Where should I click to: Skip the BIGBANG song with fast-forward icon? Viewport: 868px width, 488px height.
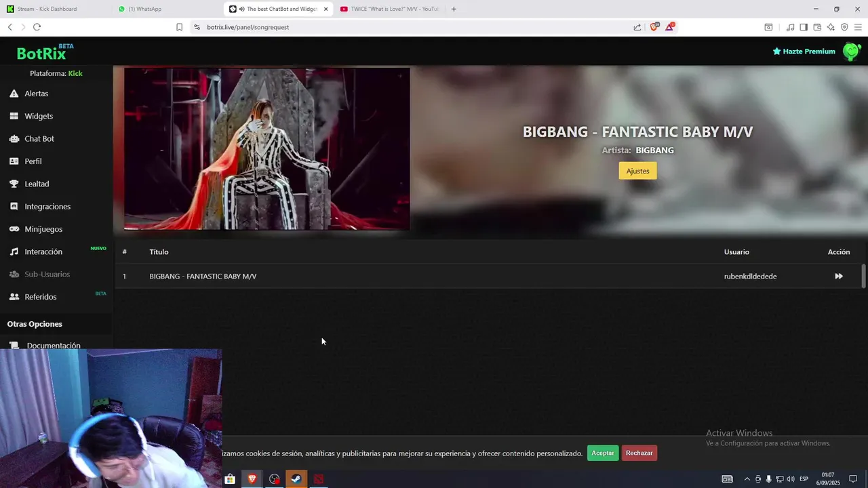click(839, 276)
